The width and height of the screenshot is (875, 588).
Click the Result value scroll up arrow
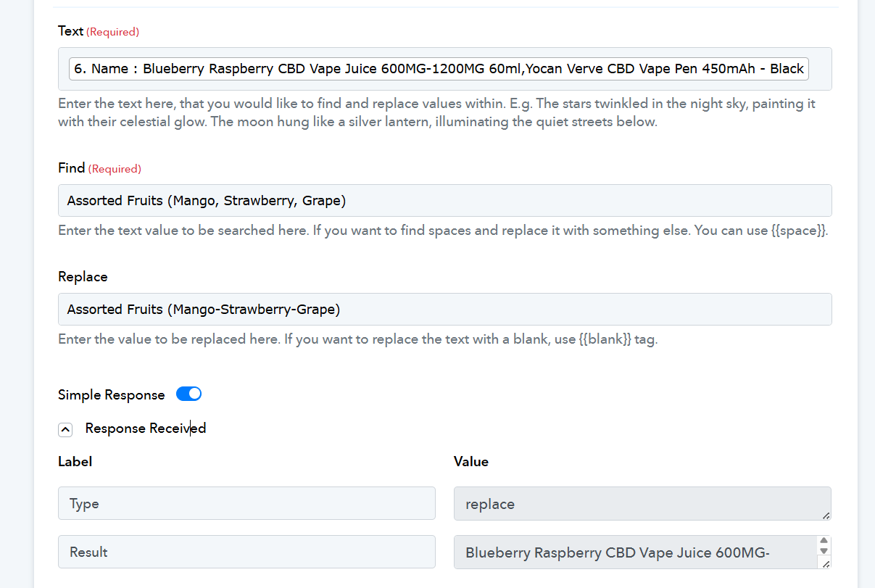click(824, 541)
